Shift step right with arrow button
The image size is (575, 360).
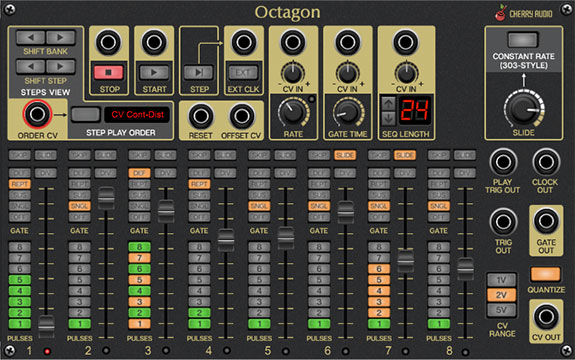tap(61, 67)
